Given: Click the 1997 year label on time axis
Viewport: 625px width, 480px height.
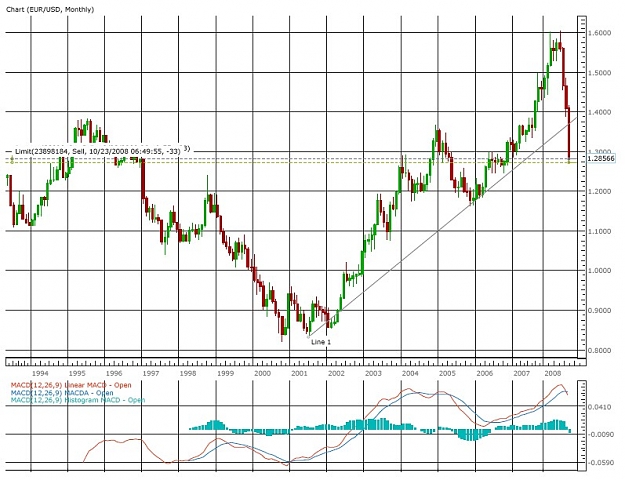Looking at the screenshot, I should (x=151, y=374).
